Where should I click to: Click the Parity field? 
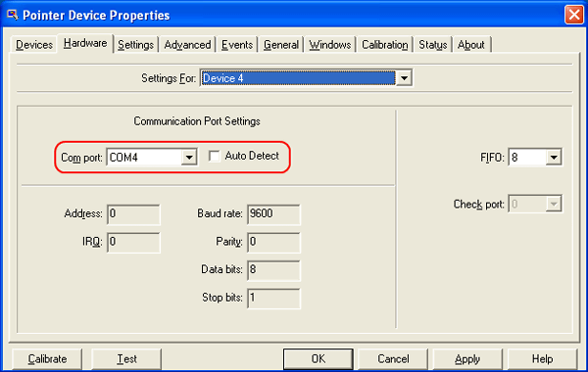coord(273,243)
